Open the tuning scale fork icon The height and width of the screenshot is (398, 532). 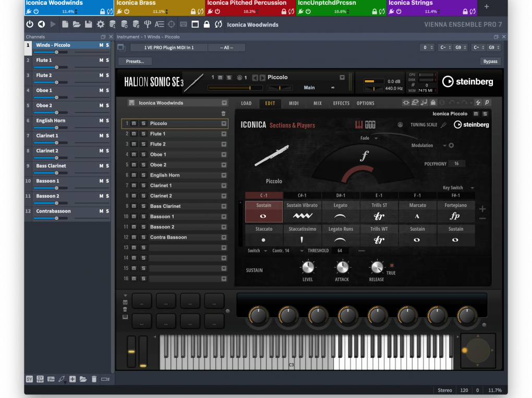pos(444,125)
